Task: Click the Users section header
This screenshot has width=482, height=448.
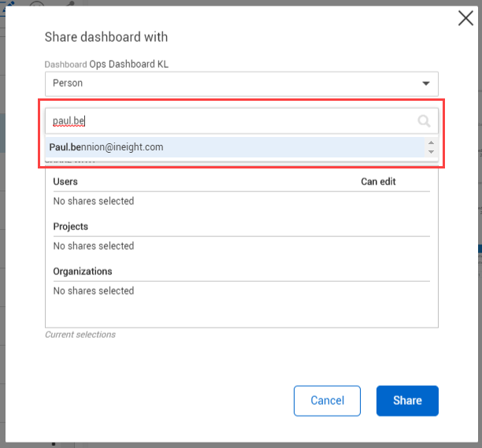Action: point(65,181)
